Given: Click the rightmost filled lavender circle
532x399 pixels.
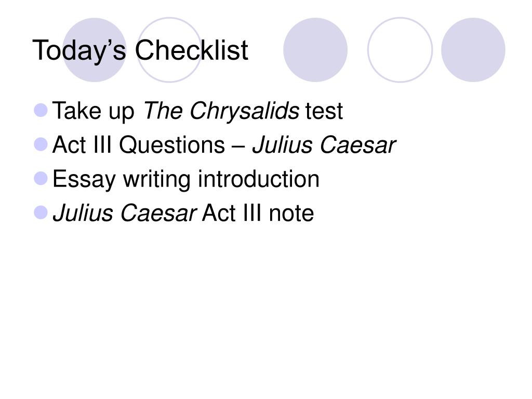Looking at the screenshot, I should [473, 50].
